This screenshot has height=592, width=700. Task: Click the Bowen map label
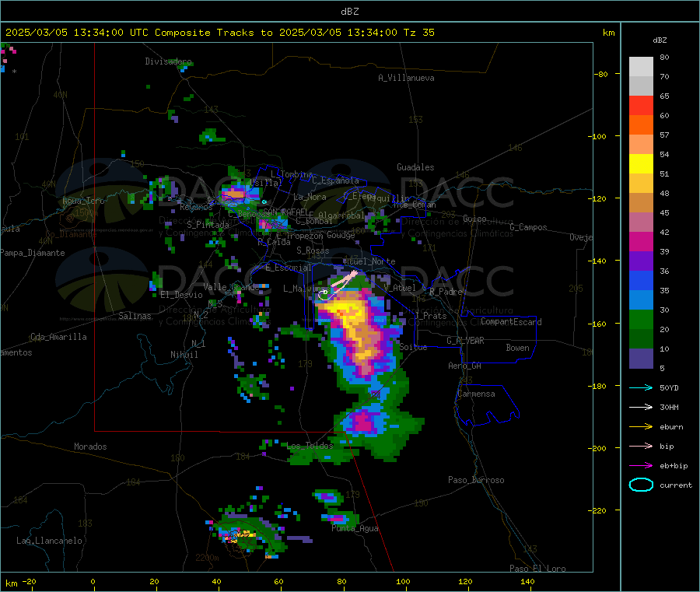pos(517,348)
